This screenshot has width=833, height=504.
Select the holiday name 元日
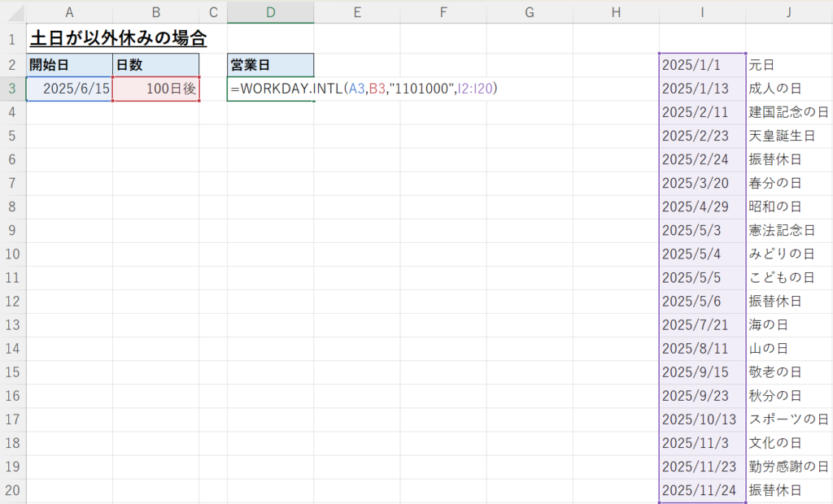761,65
